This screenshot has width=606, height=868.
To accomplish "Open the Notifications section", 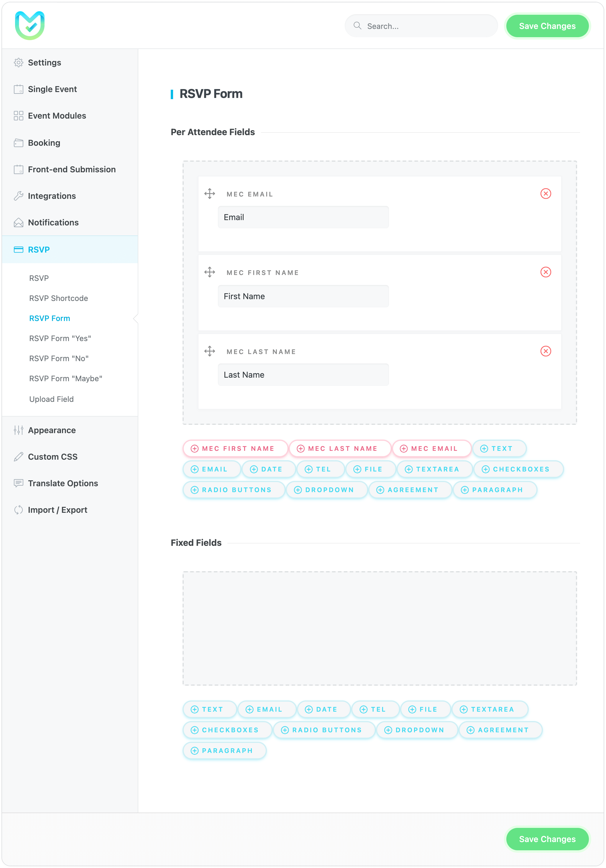I will click(53, 222).
